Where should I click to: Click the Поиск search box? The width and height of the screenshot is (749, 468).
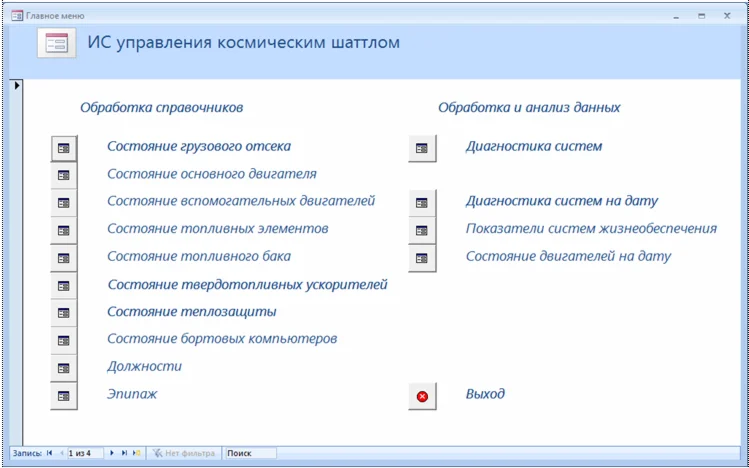point(251,453)
